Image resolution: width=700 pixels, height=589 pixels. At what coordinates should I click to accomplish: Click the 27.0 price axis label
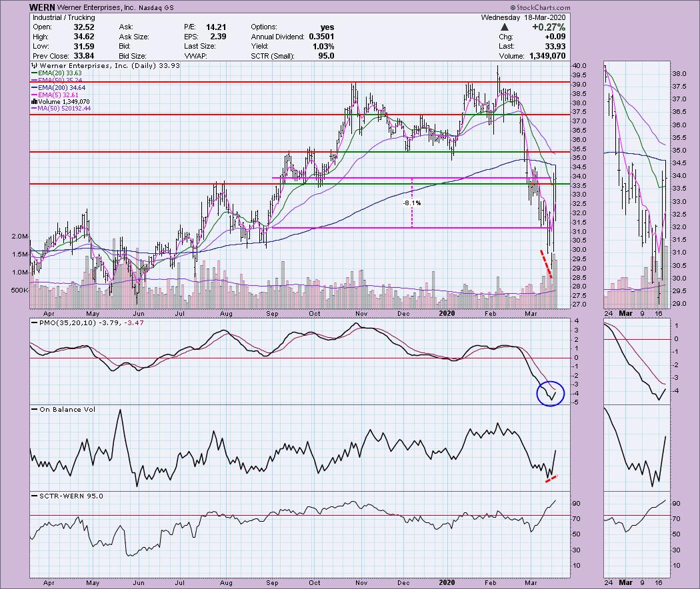click(x=581, y=304)
